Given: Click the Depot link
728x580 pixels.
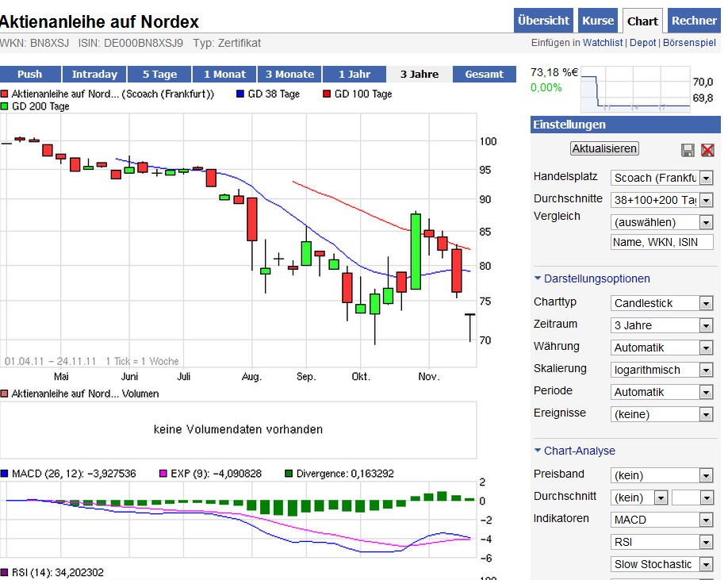Looking at the screenshot, I should point(642,43).
